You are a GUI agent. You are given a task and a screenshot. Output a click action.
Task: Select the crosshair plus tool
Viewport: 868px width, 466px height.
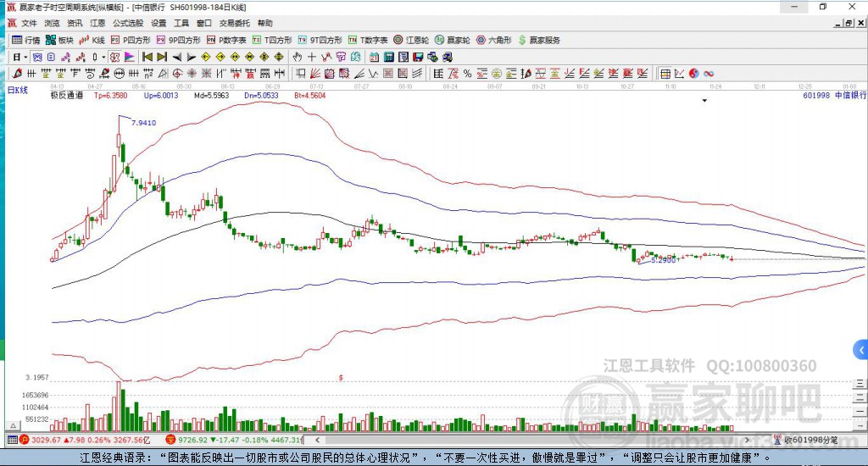pos(312,57)
